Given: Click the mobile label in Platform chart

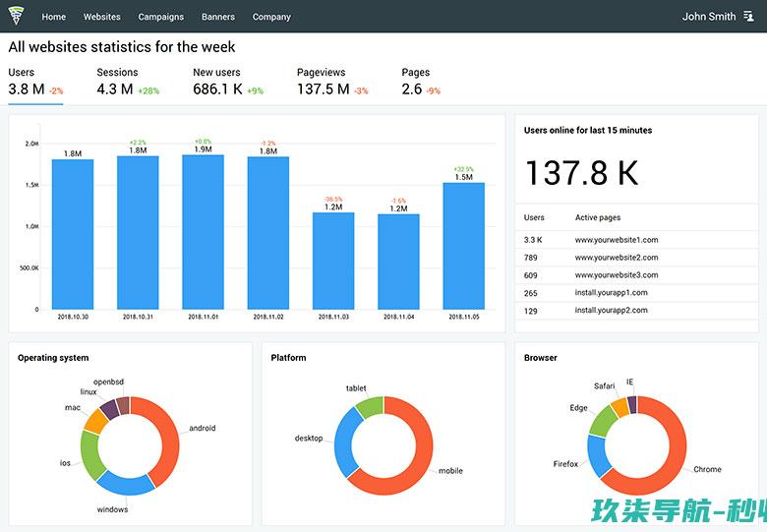Looking at the screenshot, I should (x=450, y=471).
